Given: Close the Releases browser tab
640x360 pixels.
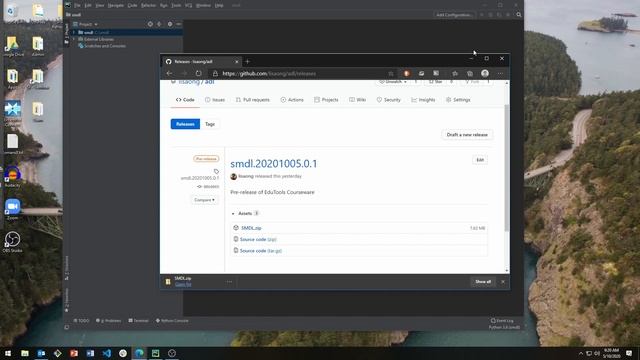Looking at the screenshot, I should coord(237,62).
